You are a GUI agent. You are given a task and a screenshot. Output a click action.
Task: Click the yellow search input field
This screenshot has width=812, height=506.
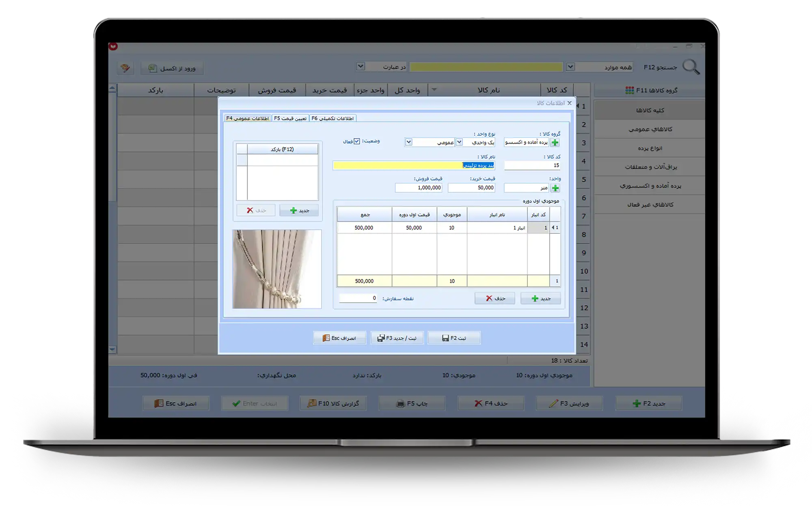(486, 67)
